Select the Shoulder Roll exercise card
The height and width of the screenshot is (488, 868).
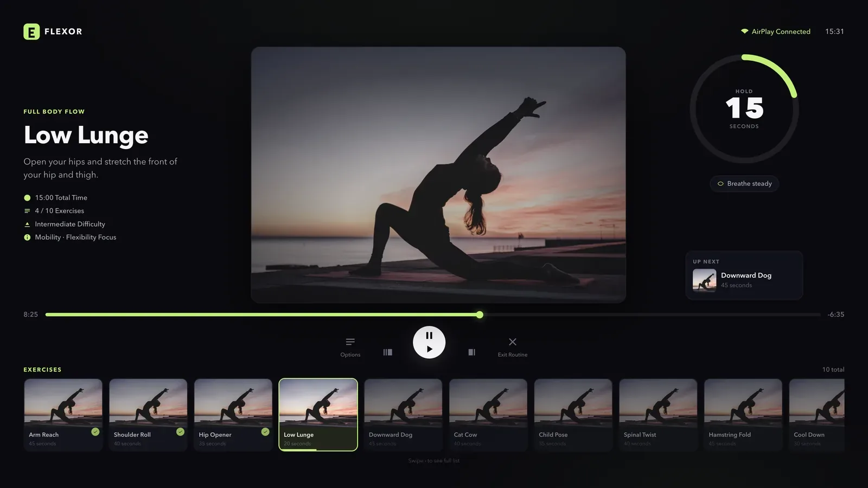(148, 415)
